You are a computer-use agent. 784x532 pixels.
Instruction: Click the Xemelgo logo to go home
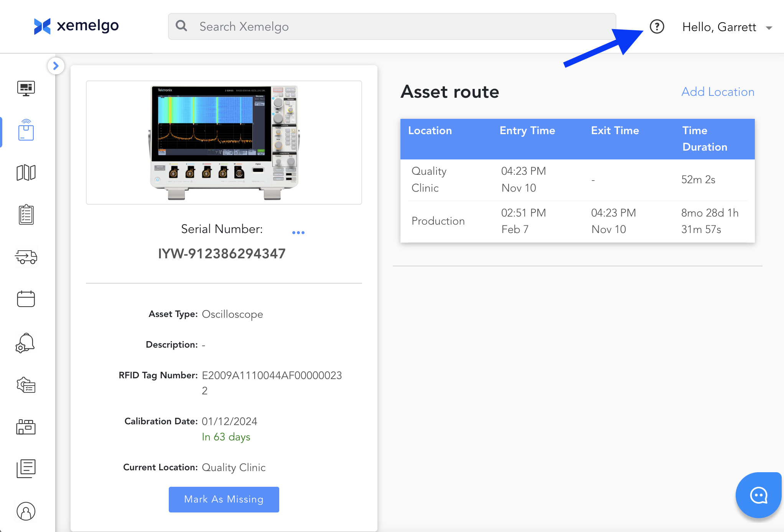tap(76, 26)
